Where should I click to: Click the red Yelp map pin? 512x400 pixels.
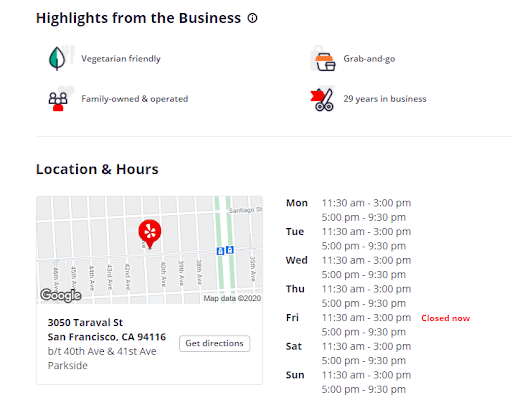[x=150, y=234]
